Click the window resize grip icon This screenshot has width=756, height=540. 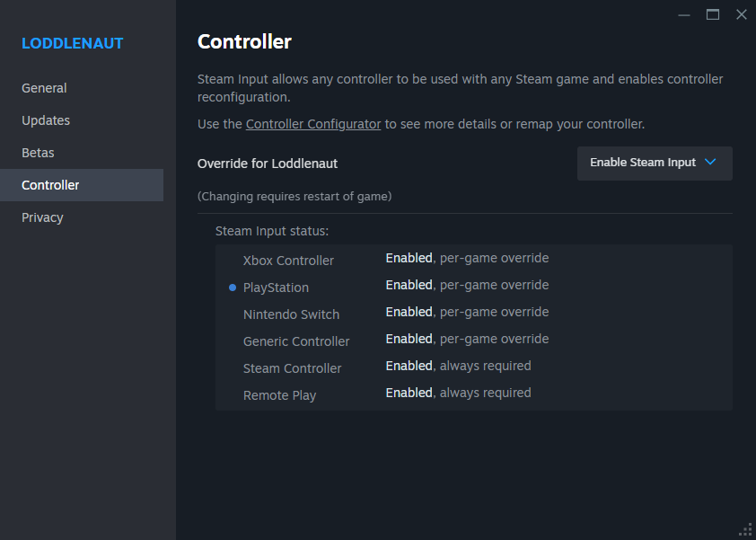click(x=745, y=529)
